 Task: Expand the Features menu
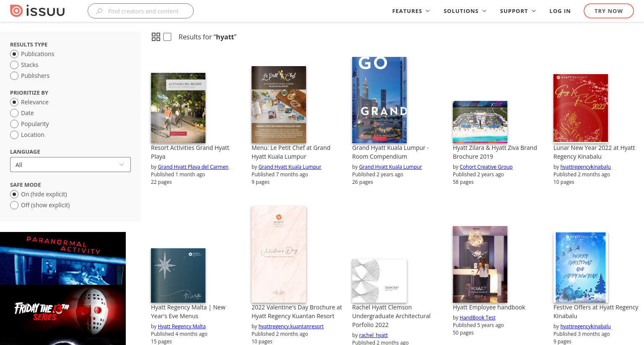coord(411,11)
